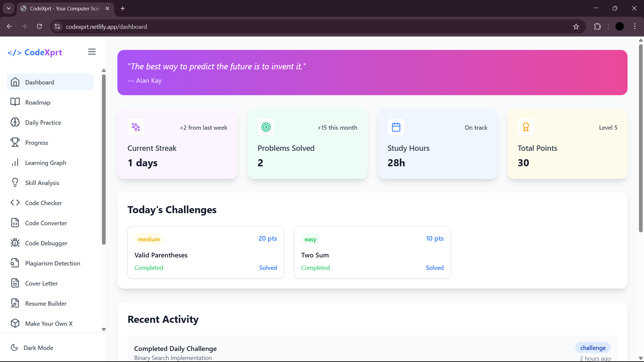Expand the browser tab search dropdown

point(9,8)
